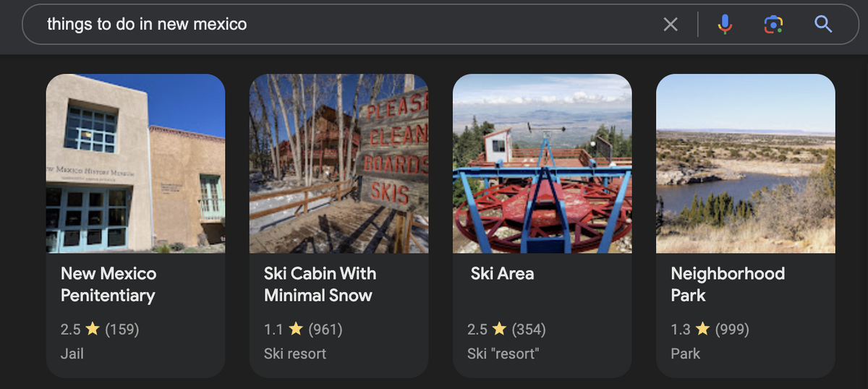Screen dimensions: 868x389
Task: Click the 1.3 star rating with 999 reviews
Action: [x=710, y=330]
